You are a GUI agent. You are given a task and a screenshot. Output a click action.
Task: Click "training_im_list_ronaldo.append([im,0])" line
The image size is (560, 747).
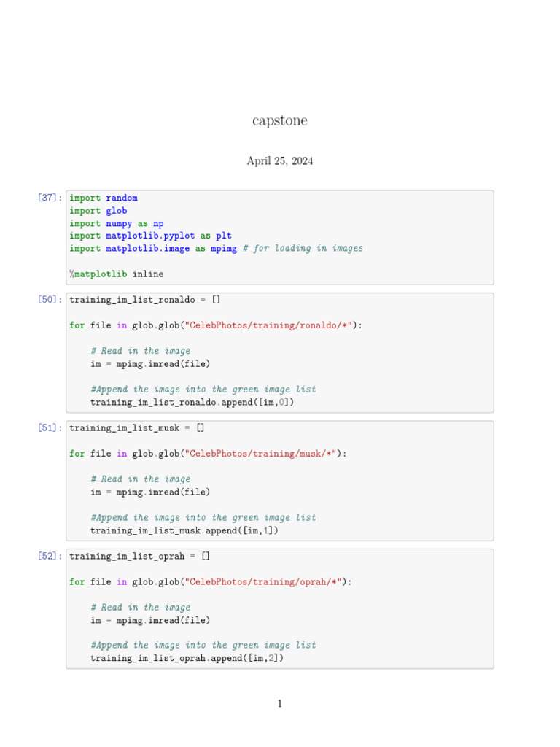(x=192, y=402)
